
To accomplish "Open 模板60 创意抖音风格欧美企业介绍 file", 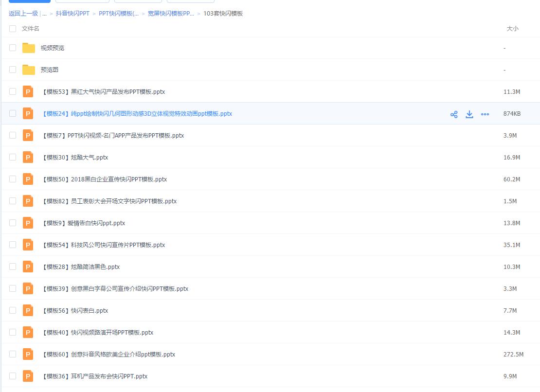I will click(108, 355).
